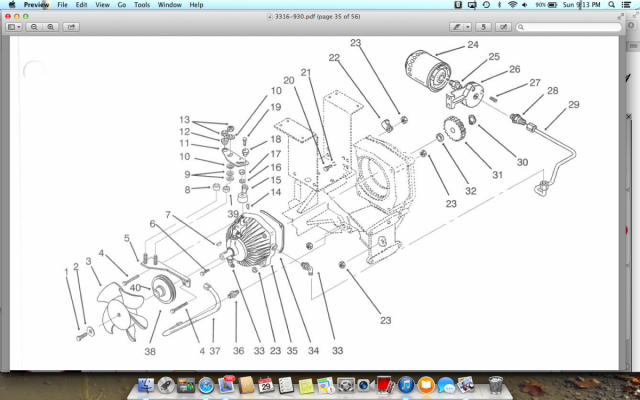Click the Zoom Out magnifier button
The height and width of the screenshot is (400, 640).
coord(34,27)
